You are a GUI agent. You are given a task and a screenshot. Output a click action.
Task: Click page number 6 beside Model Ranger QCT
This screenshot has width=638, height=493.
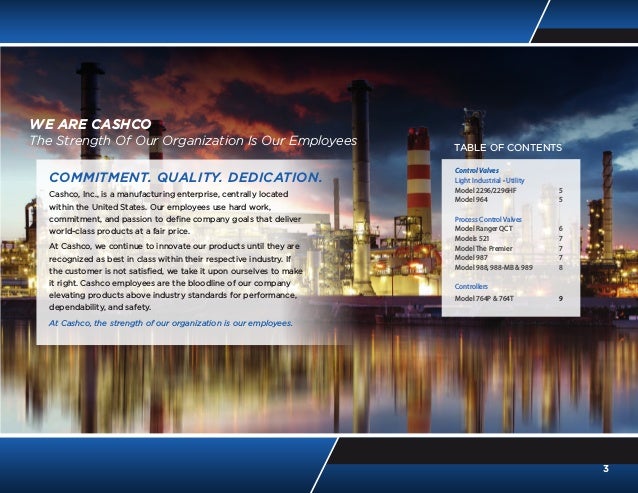pyautogui.click(x=561, y=229)
